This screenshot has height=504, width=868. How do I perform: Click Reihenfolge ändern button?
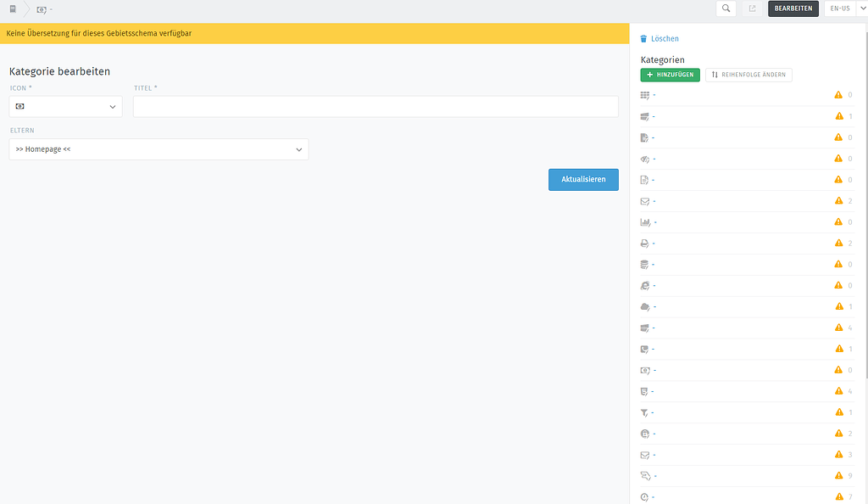tap(748, 75)
